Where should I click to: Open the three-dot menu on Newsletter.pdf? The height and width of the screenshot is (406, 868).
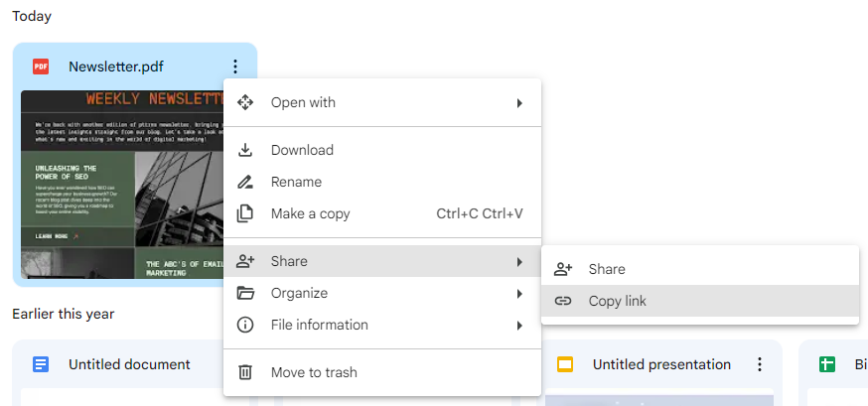235,67
